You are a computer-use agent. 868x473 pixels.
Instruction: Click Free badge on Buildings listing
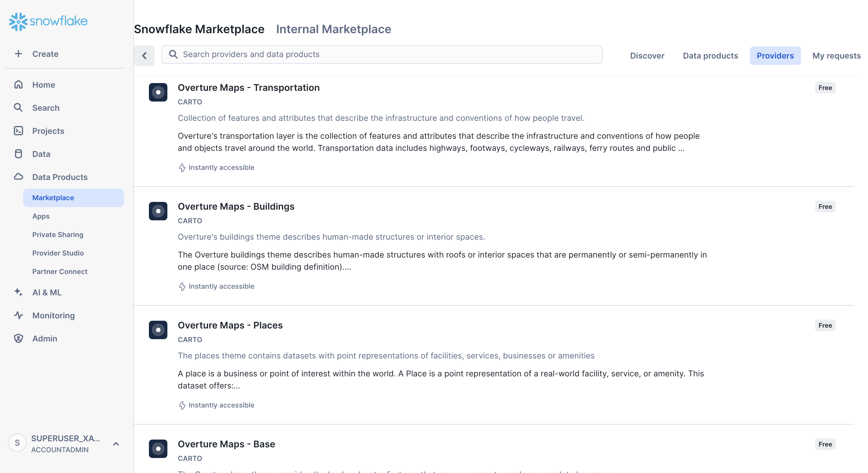[825, 207]
